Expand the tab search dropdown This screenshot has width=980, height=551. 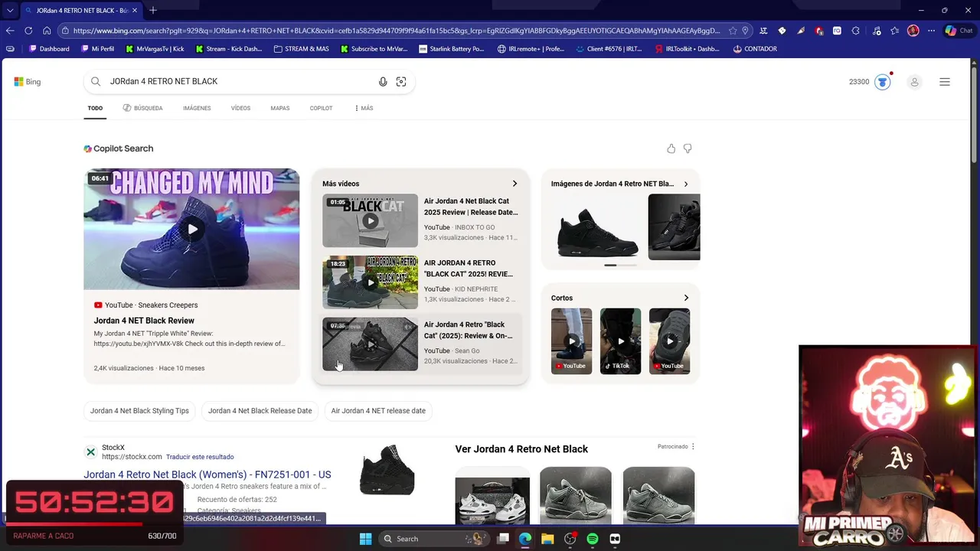[9, 11]
